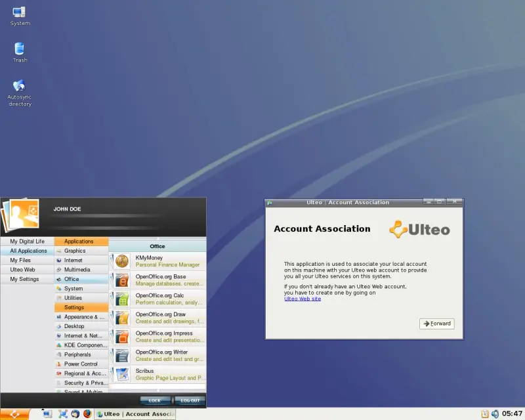Select the Ulteo Account Association taskbar entry
The width and height of the screenshot is (525, 420).
coord(135,414)
